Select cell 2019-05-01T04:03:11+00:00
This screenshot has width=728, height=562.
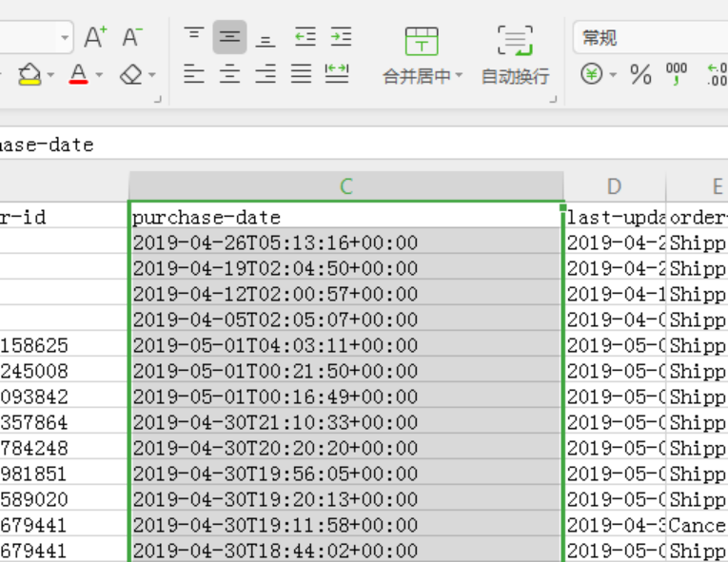click(x=345, y=345)
